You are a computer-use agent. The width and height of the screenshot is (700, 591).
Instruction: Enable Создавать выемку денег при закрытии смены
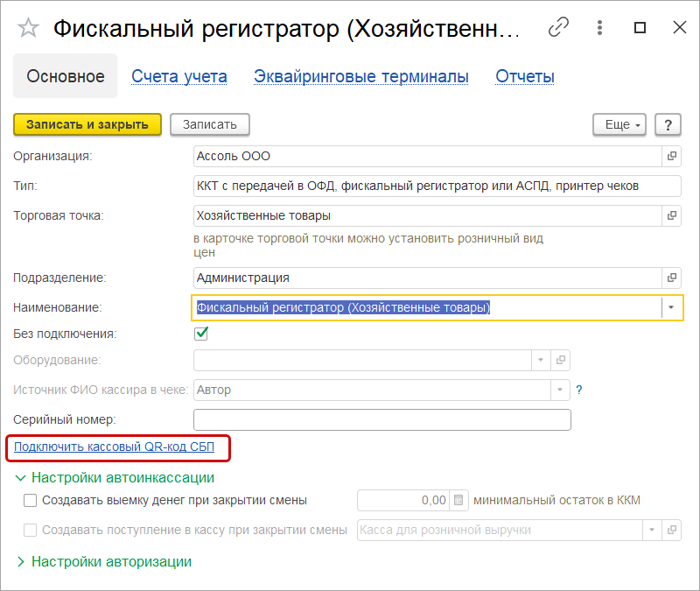tap(30, 500)
